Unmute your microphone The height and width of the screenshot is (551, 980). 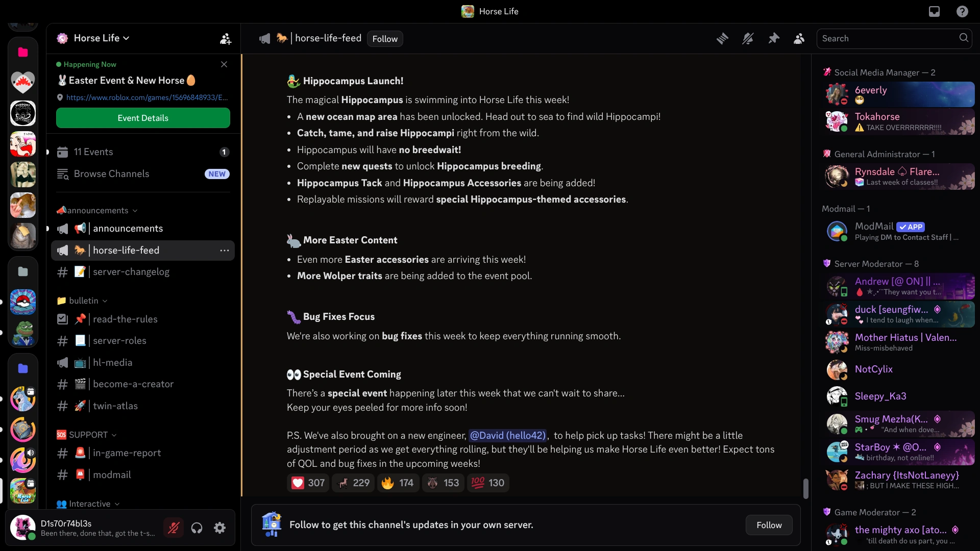[x=174, y=528]
